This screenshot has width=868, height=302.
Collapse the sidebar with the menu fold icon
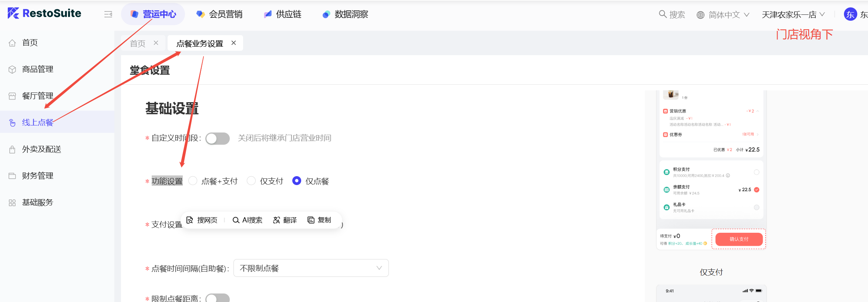click(x=108, y=14)
